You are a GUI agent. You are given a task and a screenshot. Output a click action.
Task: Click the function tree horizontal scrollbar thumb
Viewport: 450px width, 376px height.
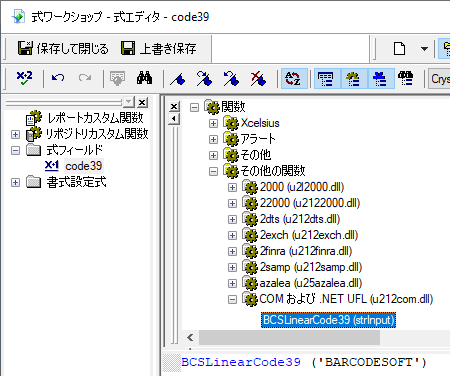289,337
